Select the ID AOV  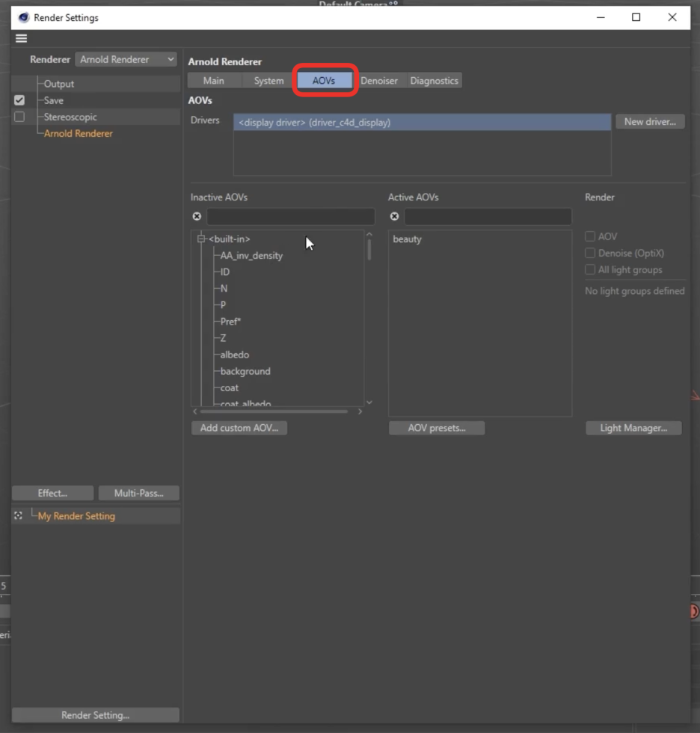[x=225, y=272]
